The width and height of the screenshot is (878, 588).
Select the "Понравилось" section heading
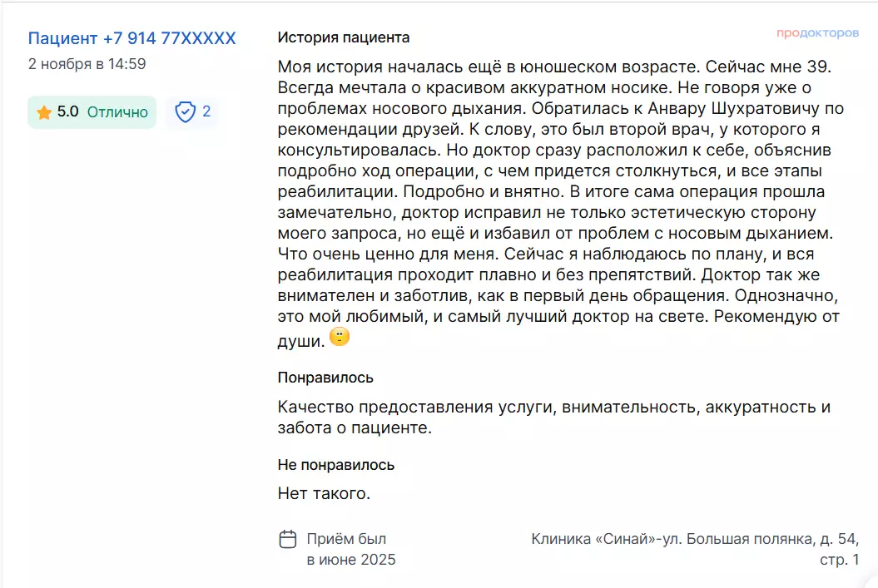point(325,378)
